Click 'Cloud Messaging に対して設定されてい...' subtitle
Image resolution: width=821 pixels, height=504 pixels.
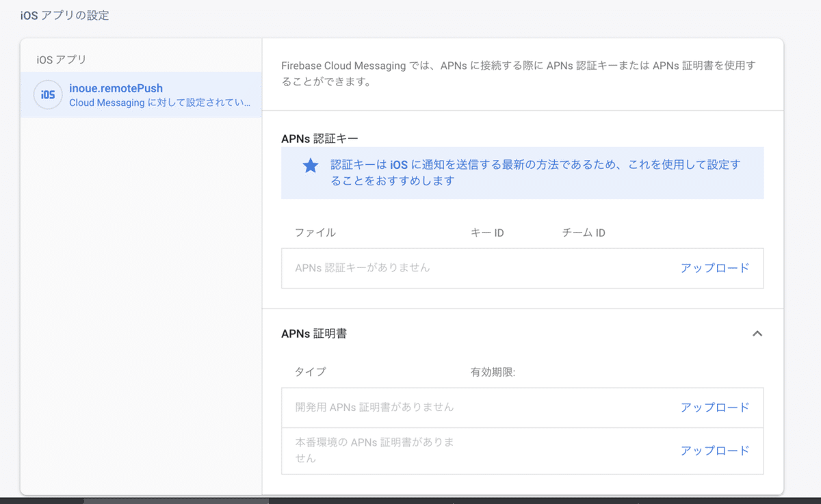tap(159, 103)
